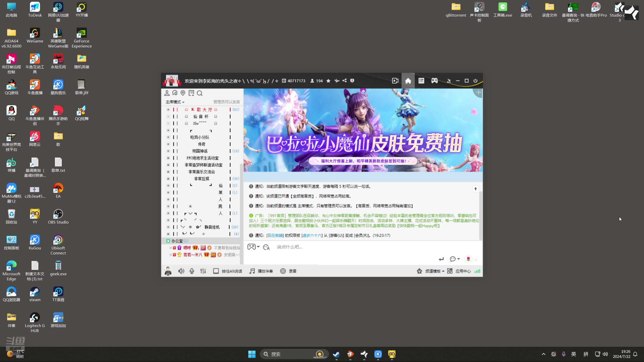Select user 若若一米八 in the list

193,255
